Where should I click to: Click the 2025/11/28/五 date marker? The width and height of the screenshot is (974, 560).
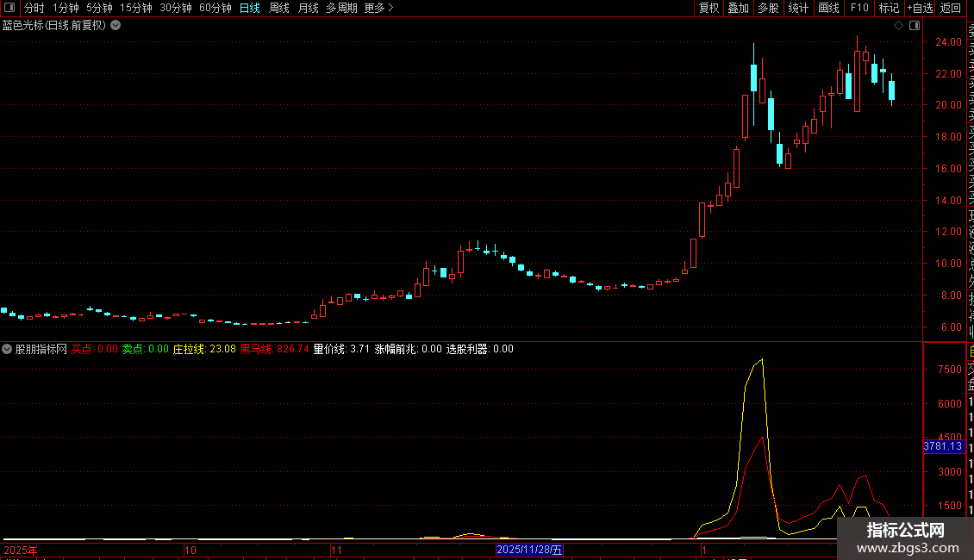coord(529,550)
